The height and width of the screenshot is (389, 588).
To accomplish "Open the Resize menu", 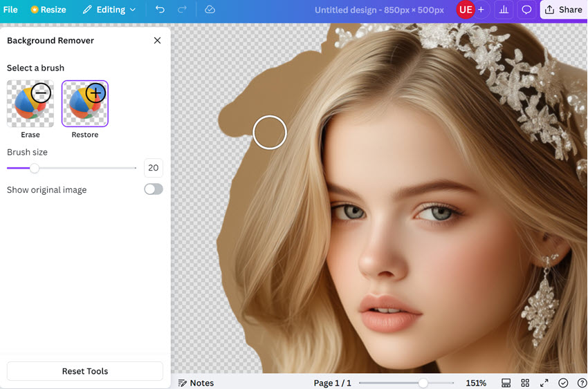I will (x=48, y=10).
